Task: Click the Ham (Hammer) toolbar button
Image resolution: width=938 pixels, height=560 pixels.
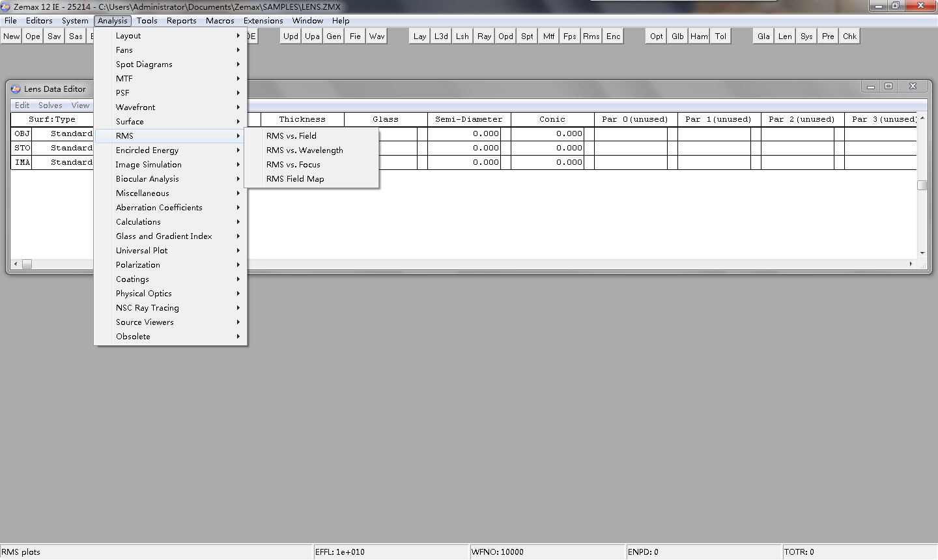Action: point(699,36)
